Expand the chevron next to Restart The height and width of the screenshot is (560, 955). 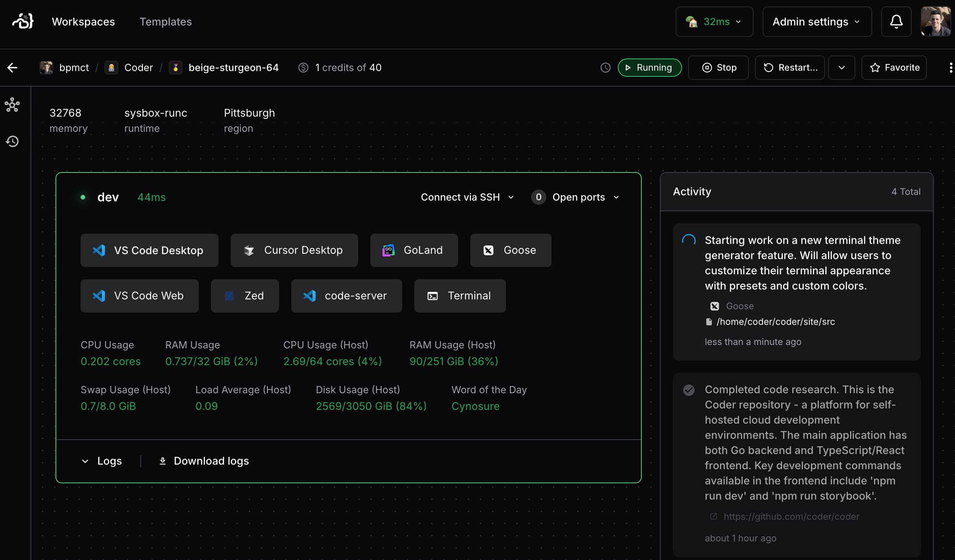841,68
